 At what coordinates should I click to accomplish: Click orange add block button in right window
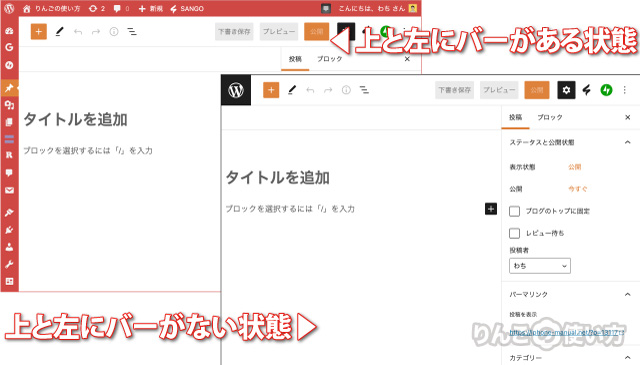[271, 90]
